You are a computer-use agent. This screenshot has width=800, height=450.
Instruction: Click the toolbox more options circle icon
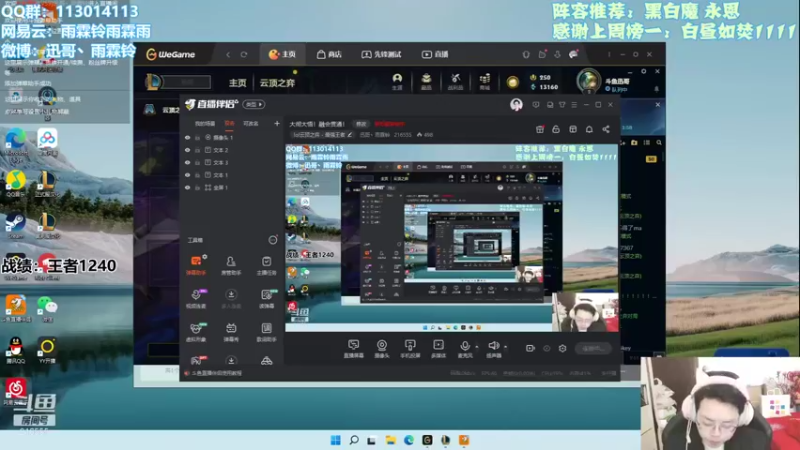(273, 240)
